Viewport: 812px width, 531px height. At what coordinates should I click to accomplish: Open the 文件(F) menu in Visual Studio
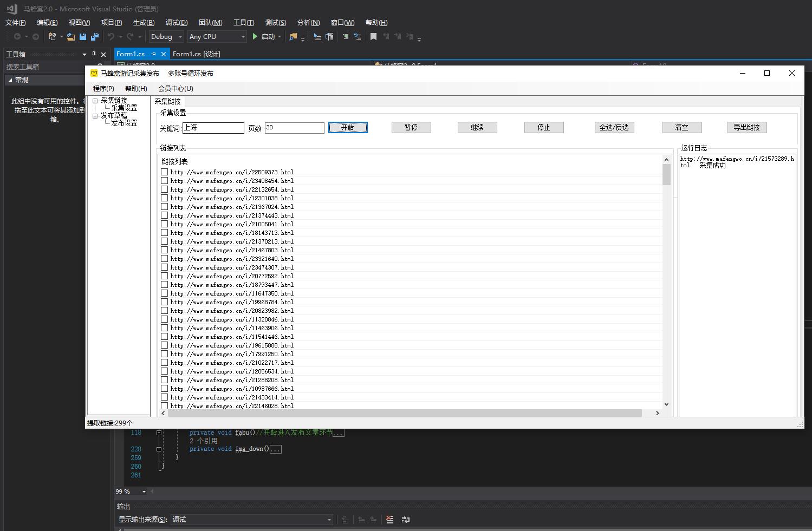coord(15,22)
